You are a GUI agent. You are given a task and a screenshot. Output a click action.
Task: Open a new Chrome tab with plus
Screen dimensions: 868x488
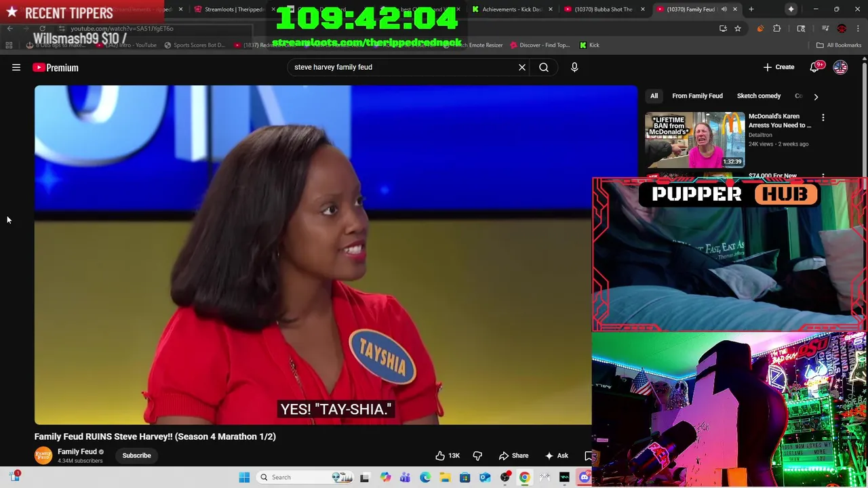click(751, 9)
